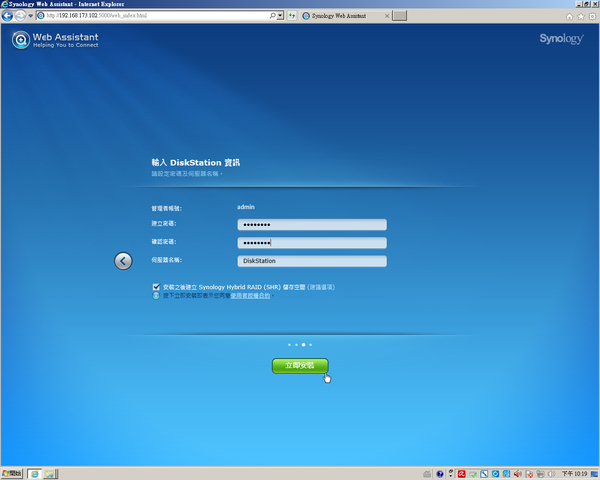Open the IE home page icon
The height and width of the screenshot is (480, 600).
pyautogui.click(x=569, y=16)
